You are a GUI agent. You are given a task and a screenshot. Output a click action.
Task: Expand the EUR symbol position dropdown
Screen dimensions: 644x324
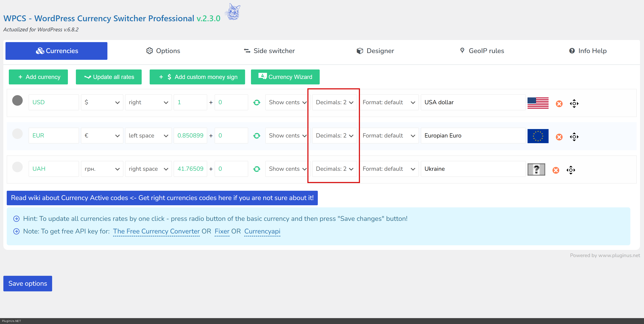tap(148, 136)
